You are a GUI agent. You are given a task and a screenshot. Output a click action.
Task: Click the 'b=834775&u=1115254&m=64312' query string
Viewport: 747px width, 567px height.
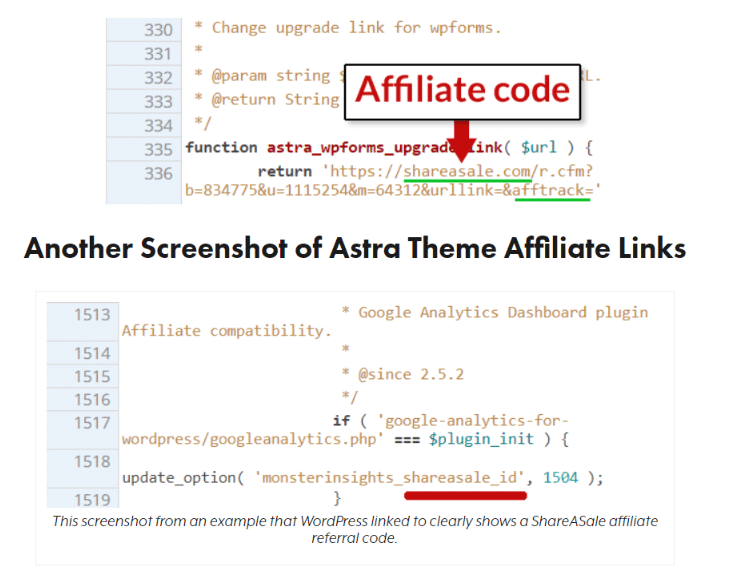[303, 191]
